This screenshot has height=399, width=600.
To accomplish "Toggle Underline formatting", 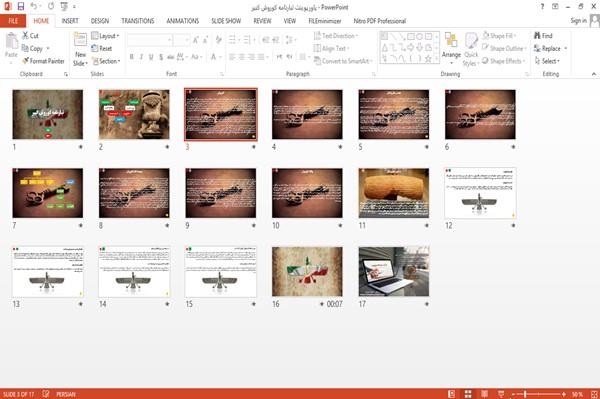I will pyautogui.click(x=151, y=57).
